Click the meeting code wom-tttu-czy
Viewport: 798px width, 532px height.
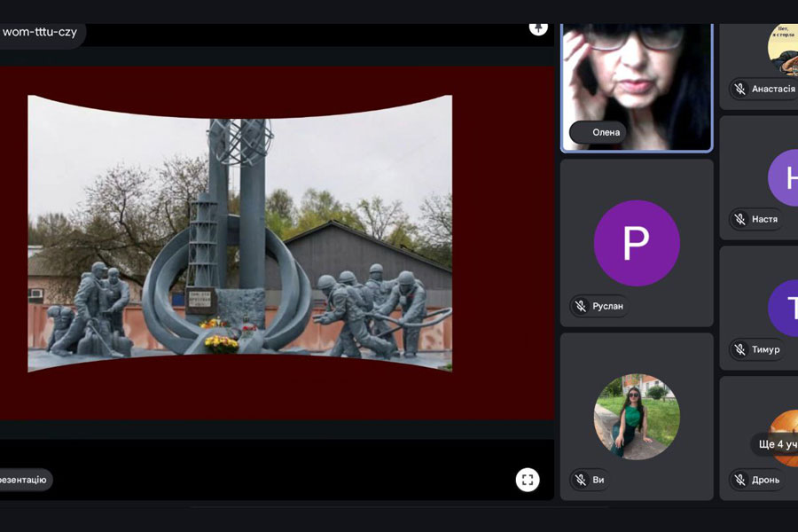click(x=40, y=32)
